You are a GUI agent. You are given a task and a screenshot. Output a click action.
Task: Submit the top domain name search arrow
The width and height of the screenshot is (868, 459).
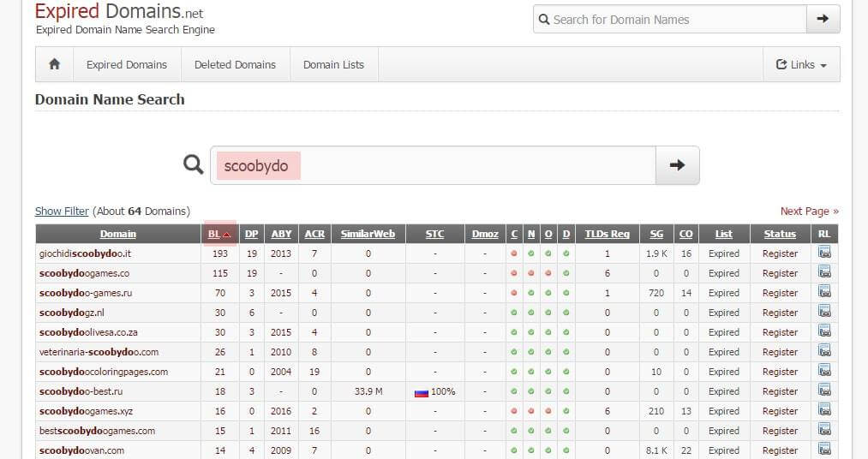pos(823,19)
